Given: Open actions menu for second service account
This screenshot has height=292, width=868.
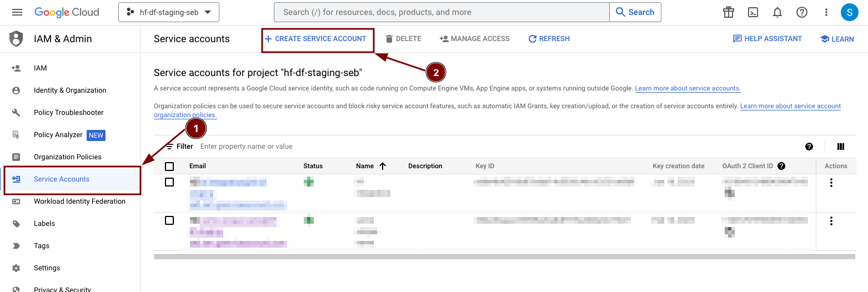Looking at the screenshot, I should (831, 221).
